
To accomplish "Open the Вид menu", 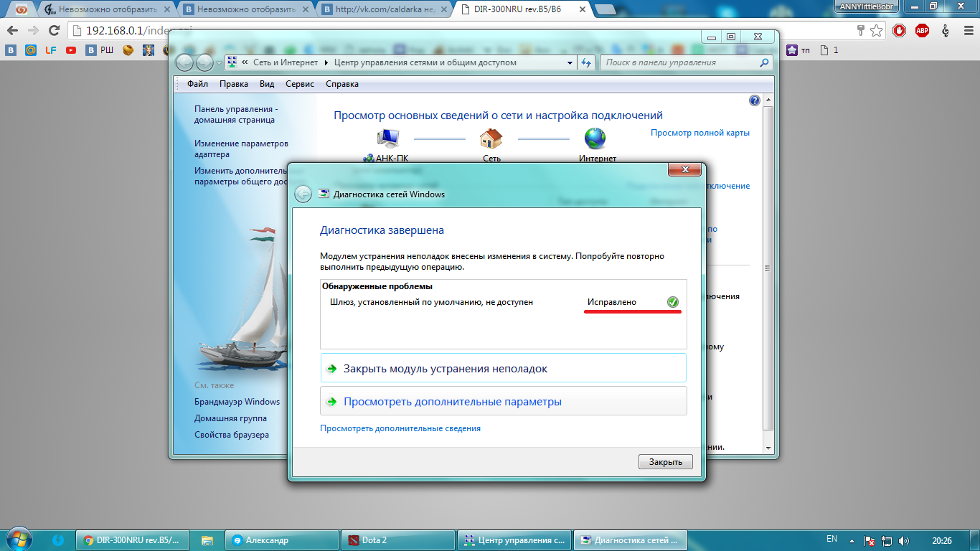I will [267, 84].
